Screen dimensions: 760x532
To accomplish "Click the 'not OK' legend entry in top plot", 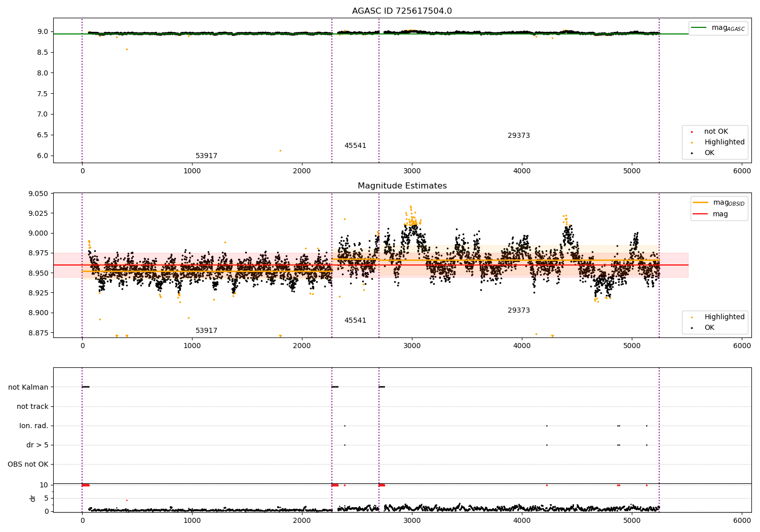I will (x=715, y=132).
